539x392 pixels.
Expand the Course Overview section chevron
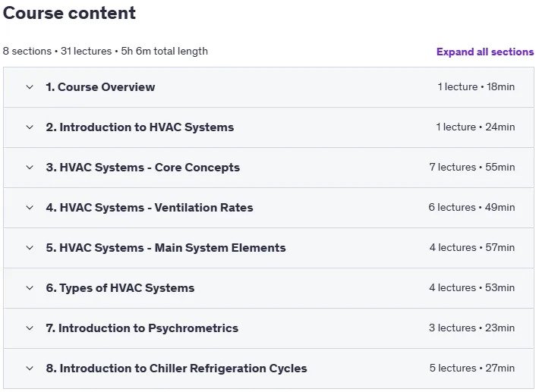pos(30,87)
